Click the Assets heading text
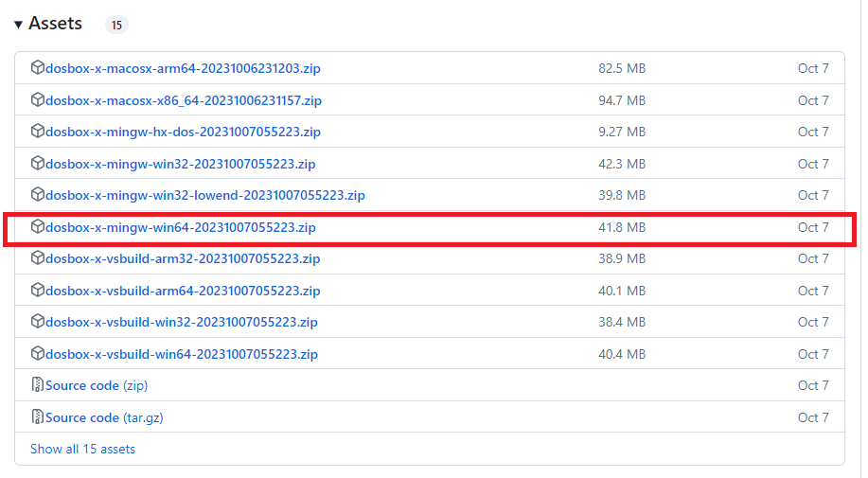Viewport: 868px width, 478px height. (x=55, y=24)
